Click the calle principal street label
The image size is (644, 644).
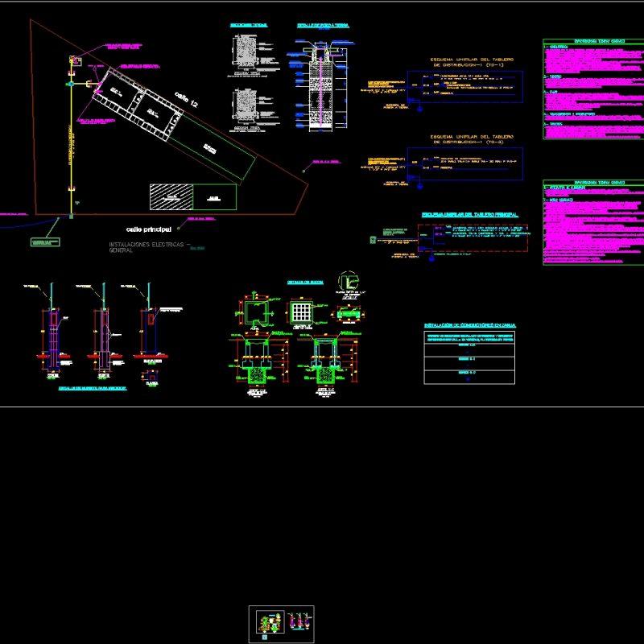[148, 229]
